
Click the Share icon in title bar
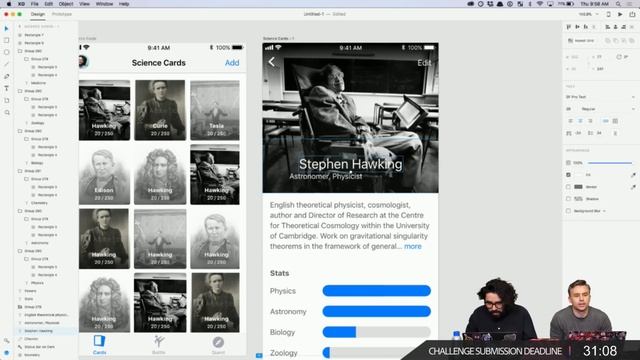pos(632,14)
